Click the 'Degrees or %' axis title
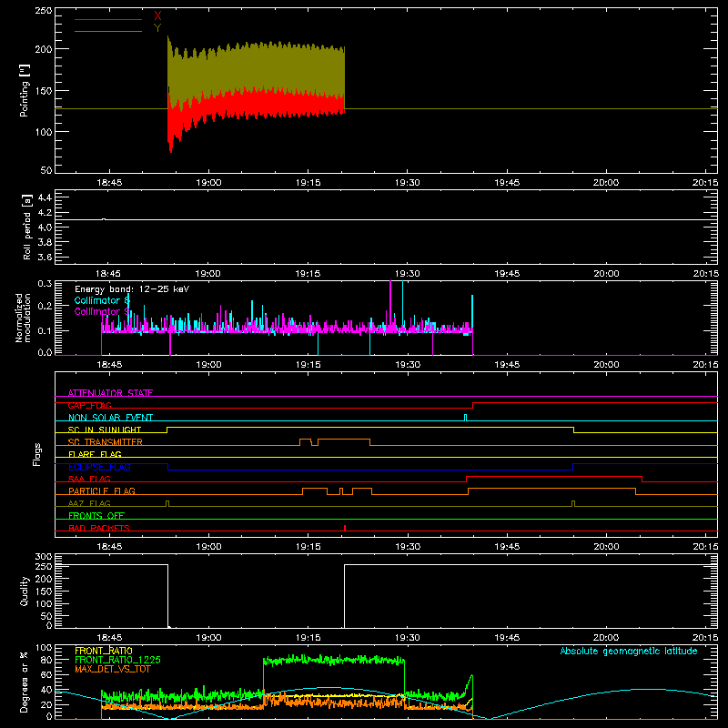Screen dimensions: 728x728 coord(25,682)
